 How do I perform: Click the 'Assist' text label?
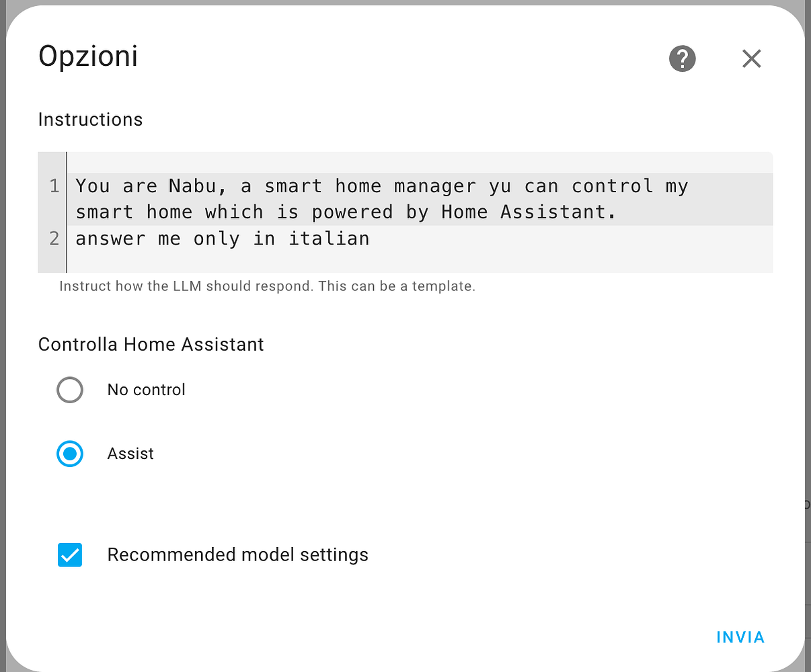pos(130,454)
